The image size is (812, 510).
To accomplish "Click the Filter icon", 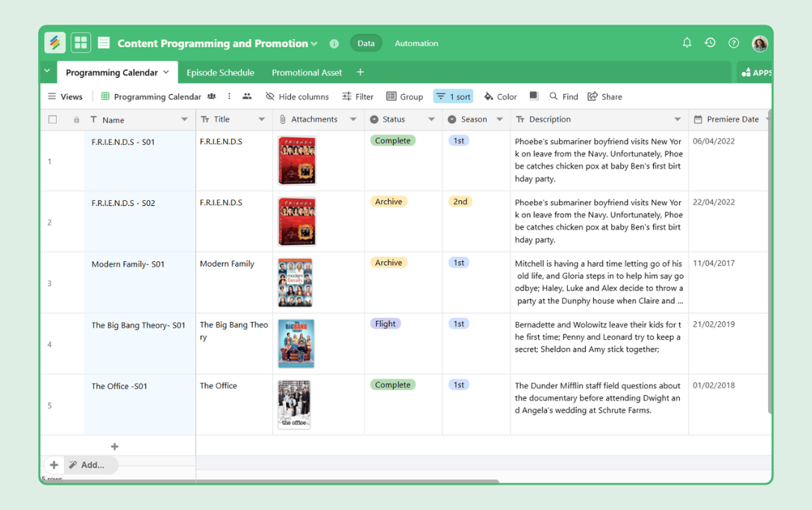I will (346, 96).
